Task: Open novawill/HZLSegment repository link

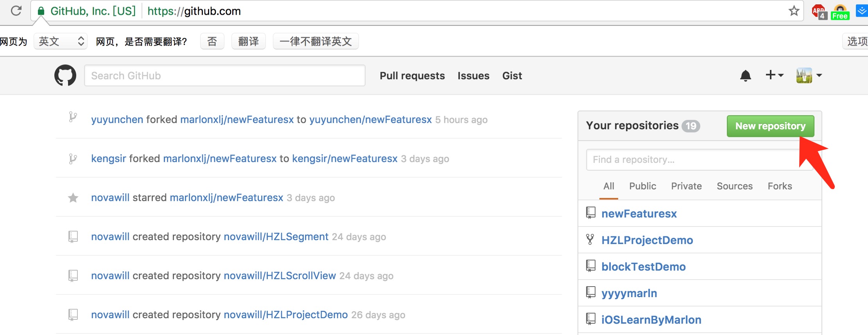Action: point(276,237)
